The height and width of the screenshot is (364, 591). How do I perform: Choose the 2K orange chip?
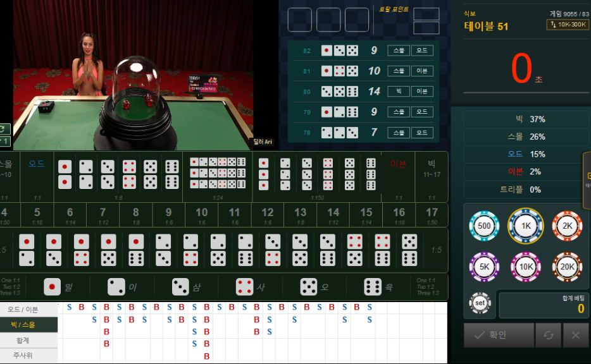pyautogui.click(x=567, y=226)
